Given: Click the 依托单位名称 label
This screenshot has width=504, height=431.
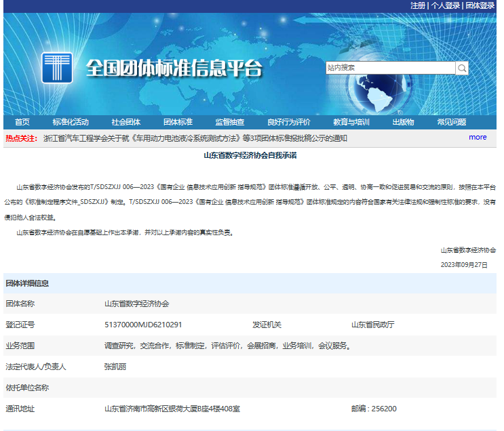Looking at the screenshot, I should click(27, 388).
